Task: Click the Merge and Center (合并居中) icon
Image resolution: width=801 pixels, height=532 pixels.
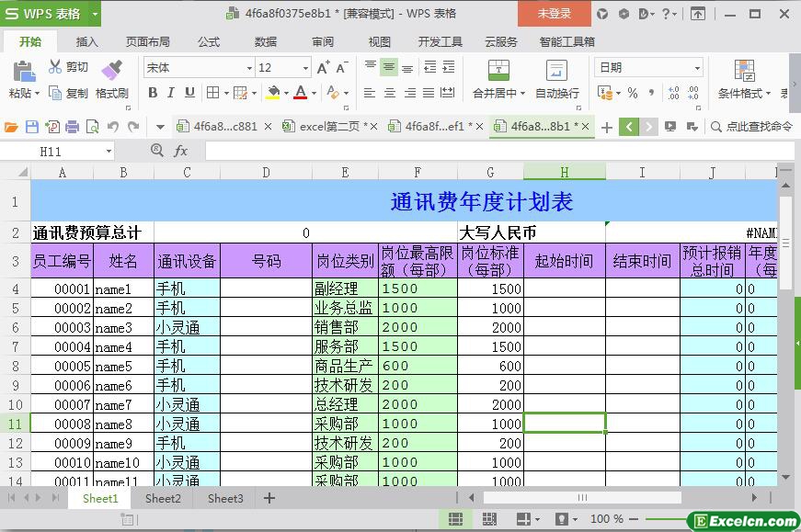Action: (x=498, y=71)
